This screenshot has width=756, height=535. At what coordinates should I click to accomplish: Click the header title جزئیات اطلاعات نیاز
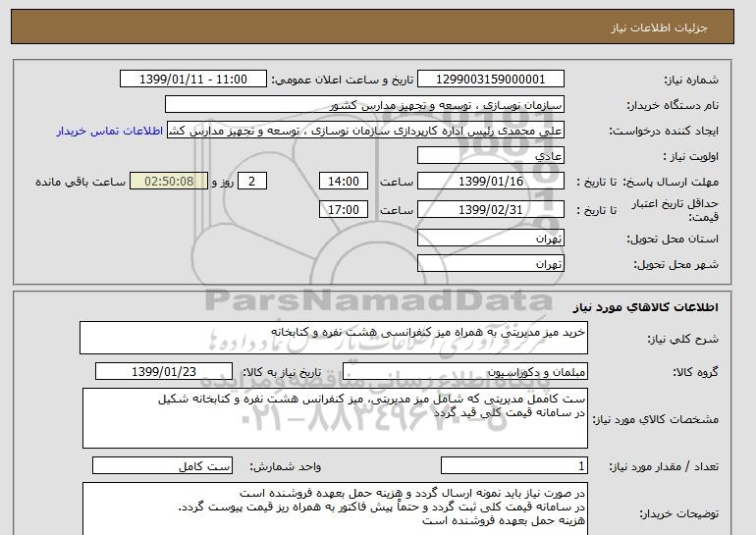pos(659,27)
